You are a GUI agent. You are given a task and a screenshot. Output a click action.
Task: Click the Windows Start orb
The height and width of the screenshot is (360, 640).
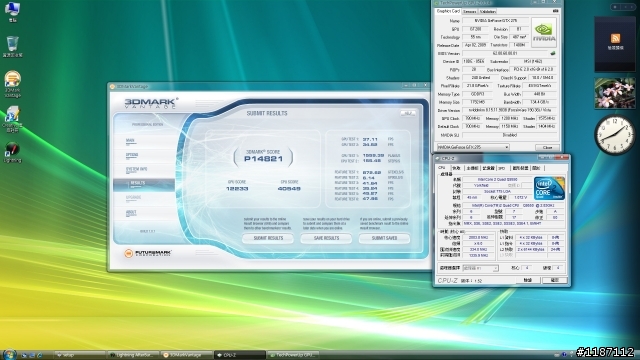(9, 354)
